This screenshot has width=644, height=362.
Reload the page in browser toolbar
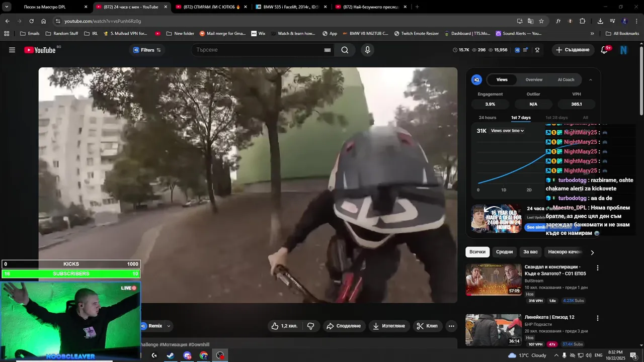pos(31,21)
